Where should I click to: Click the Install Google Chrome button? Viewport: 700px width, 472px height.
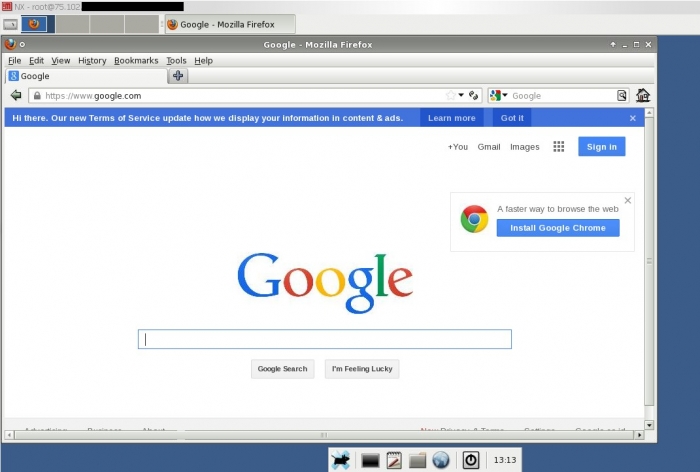tap(558, 228)
